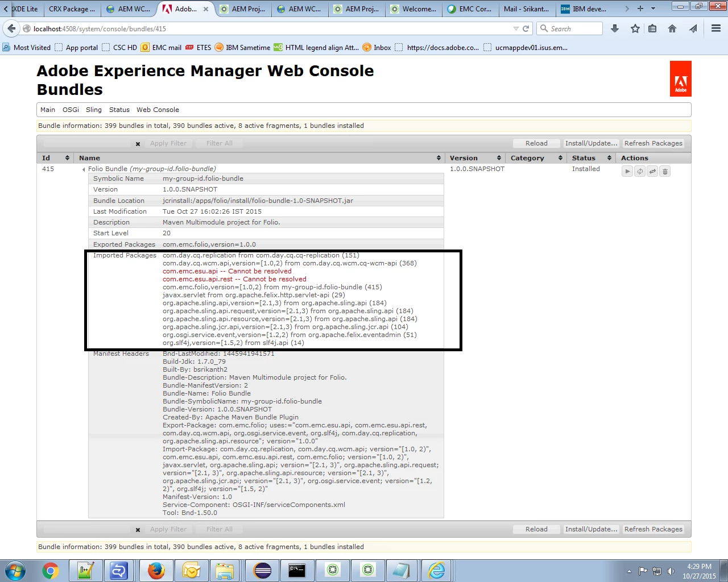The height and width of the screenshot is (582, 728).
Task: Reload the page from address bar
Action: pos(526,28)
